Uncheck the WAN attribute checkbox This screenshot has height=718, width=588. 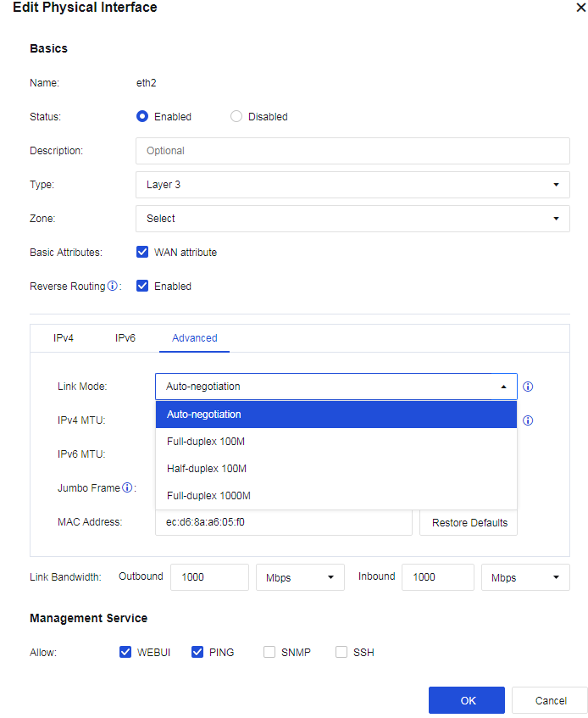pos(142,253)
